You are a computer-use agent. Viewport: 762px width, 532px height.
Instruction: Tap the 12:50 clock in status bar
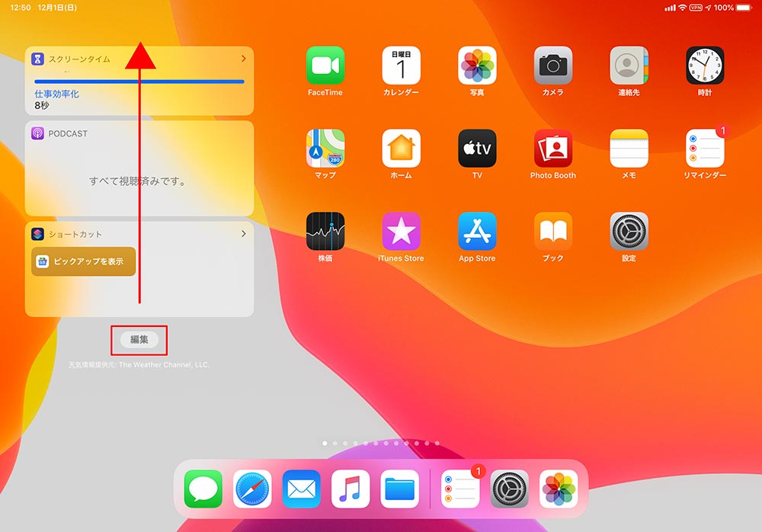(x=21, y=8)
